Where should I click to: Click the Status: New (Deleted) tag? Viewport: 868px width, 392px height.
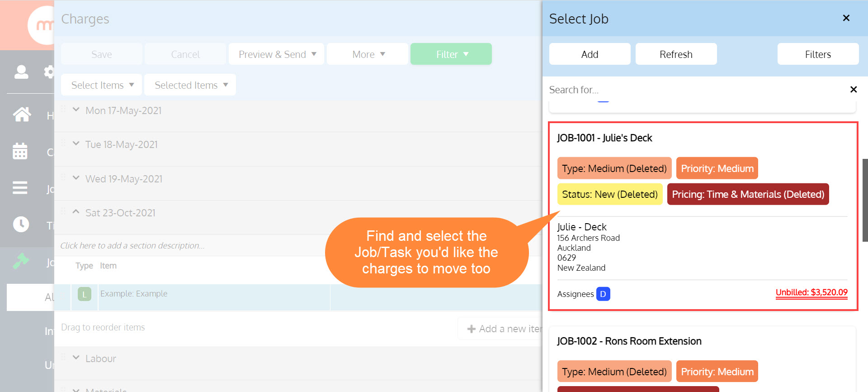click(x=610, y=194)
